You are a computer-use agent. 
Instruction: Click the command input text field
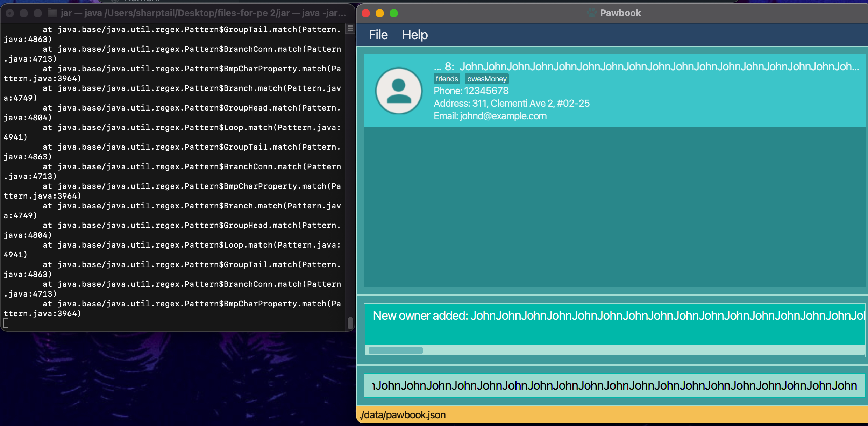pos(614,385)
